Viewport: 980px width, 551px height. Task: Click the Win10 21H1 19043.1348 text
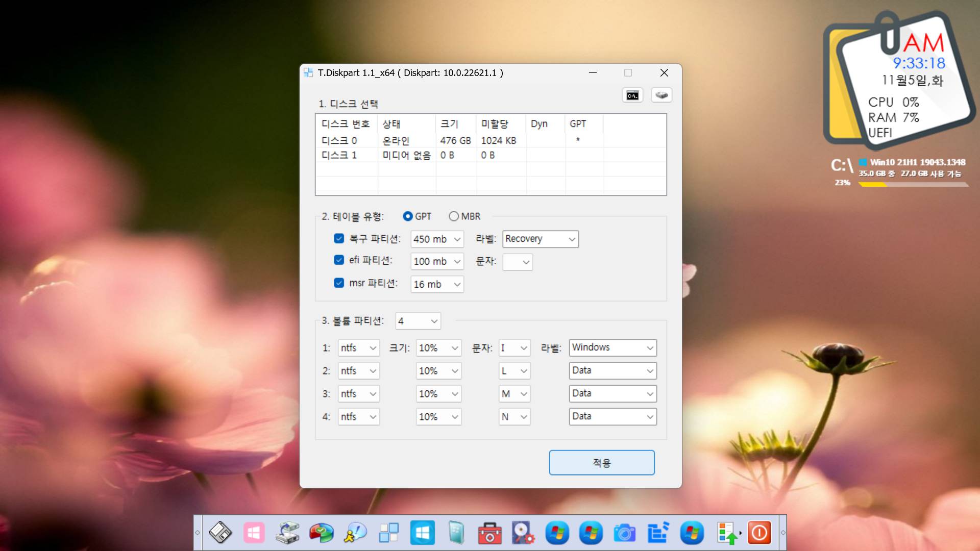click(x=918, y=162)
